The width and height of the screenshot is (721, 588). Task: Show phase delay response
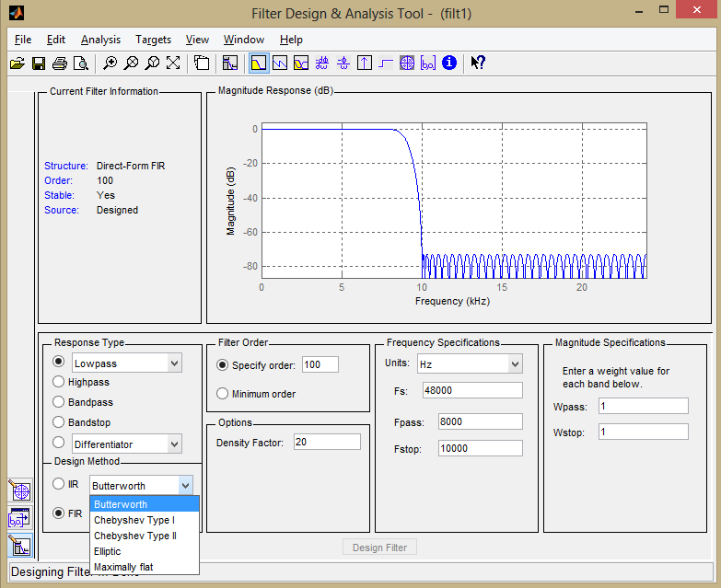click(343, 63)
